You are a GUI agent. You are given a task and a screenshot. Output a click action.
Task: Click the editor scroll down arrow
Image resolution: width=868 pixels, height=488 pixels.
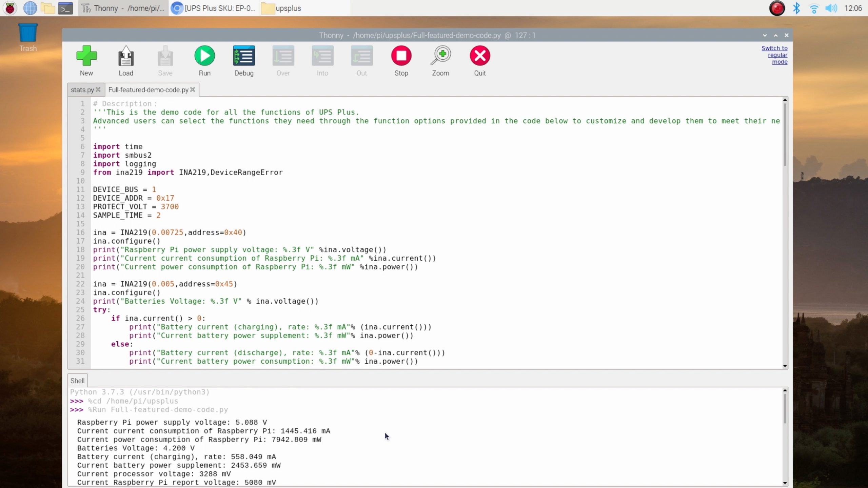tap(785, 366)
